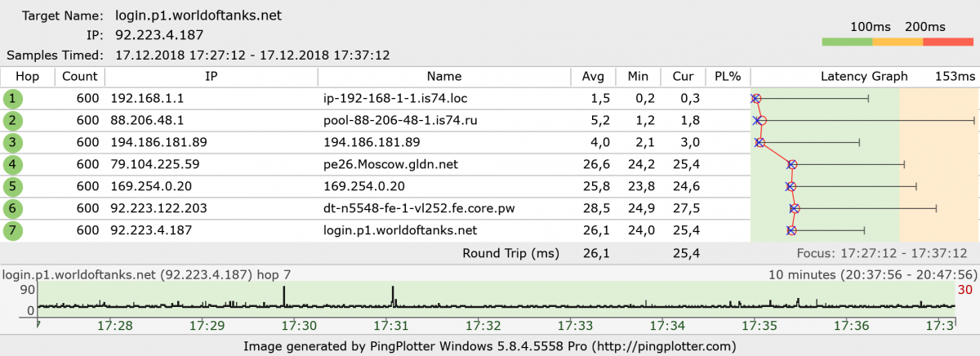
Task: Click hop 3 number badge
Action: (13, 143)
